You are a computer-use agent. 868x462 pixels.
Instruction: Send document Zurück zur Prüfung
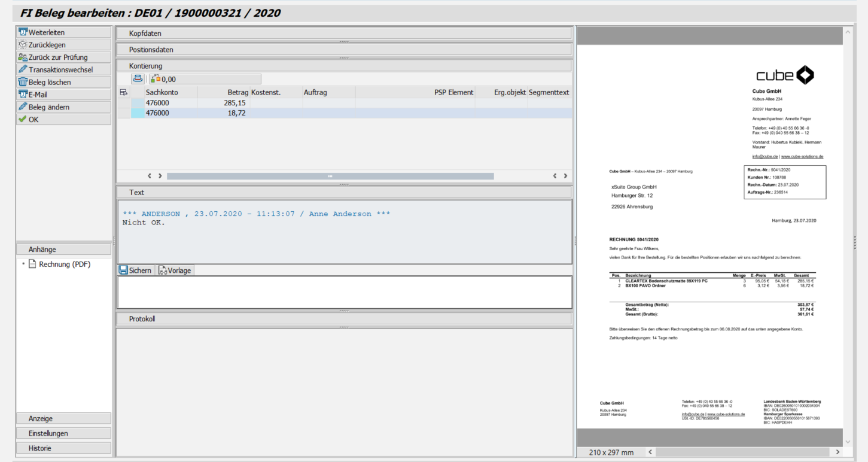point(63,57)
